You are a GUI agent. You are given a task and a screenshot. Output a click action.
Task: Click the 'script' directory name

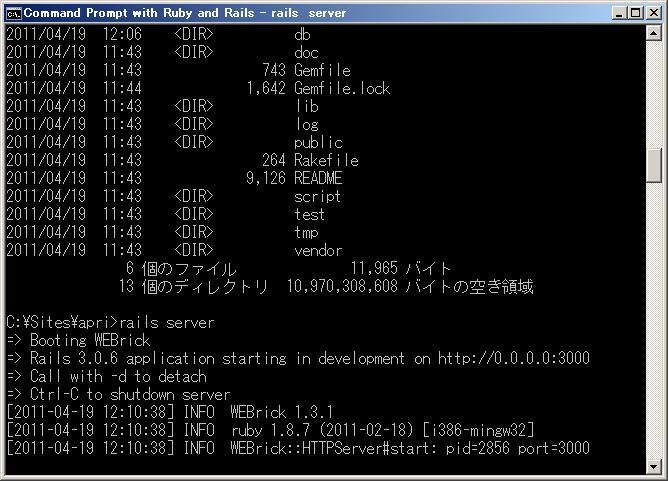tap(317, 196)
